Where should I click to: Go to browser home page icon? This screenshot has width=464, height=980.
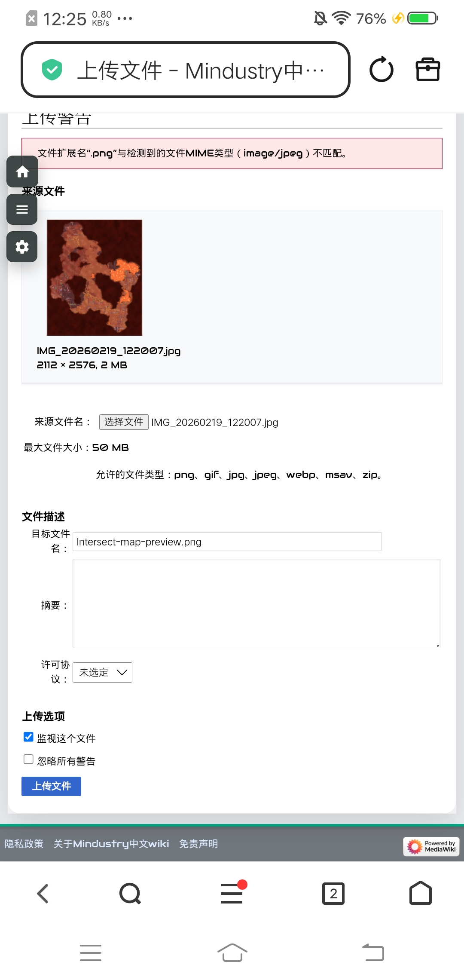pyautogui.click(x=421, y=893)
